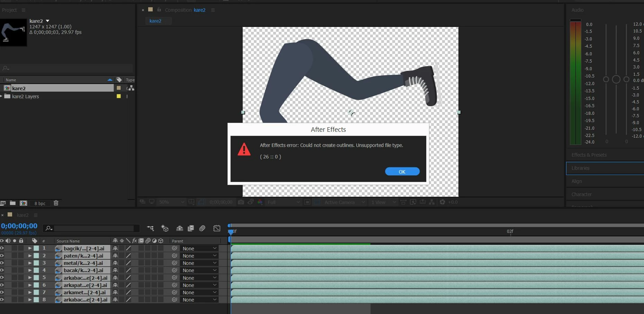The height and width of the screenshot is (314, 644).
Task: Click the new composition icon in Project panel
Action: point(23,203)
